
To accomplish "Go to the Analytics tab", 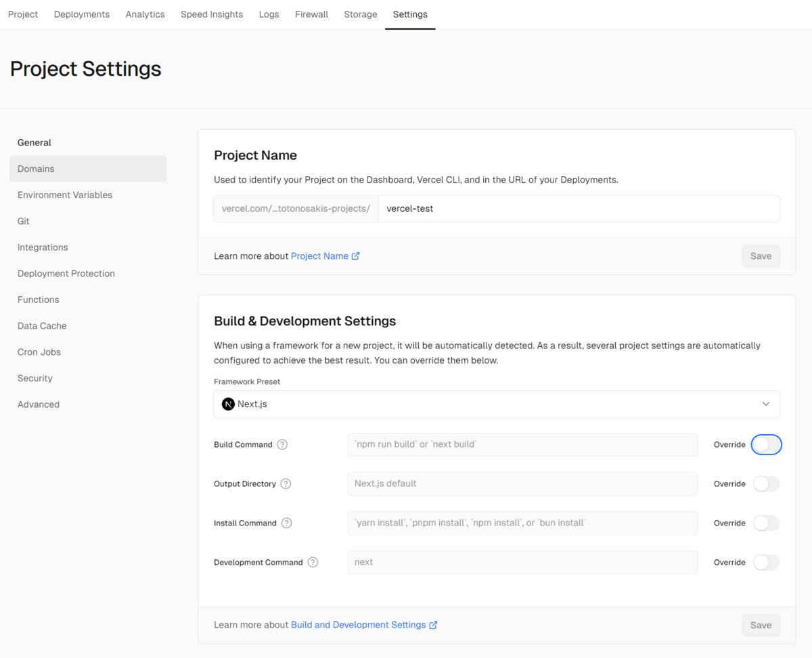I will pyautogui.click(x=145, y=14).
